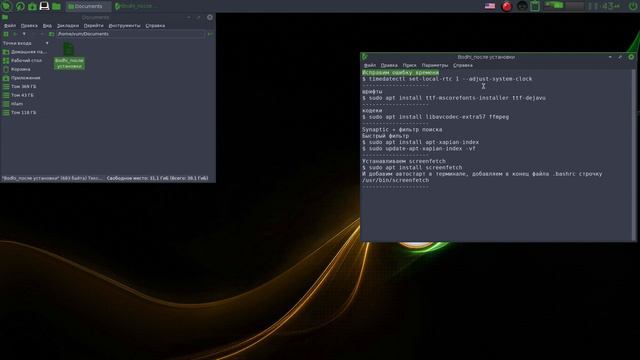Open Файл menu in file manager
This screenshot has width=640, height=360.
[10, 25]
